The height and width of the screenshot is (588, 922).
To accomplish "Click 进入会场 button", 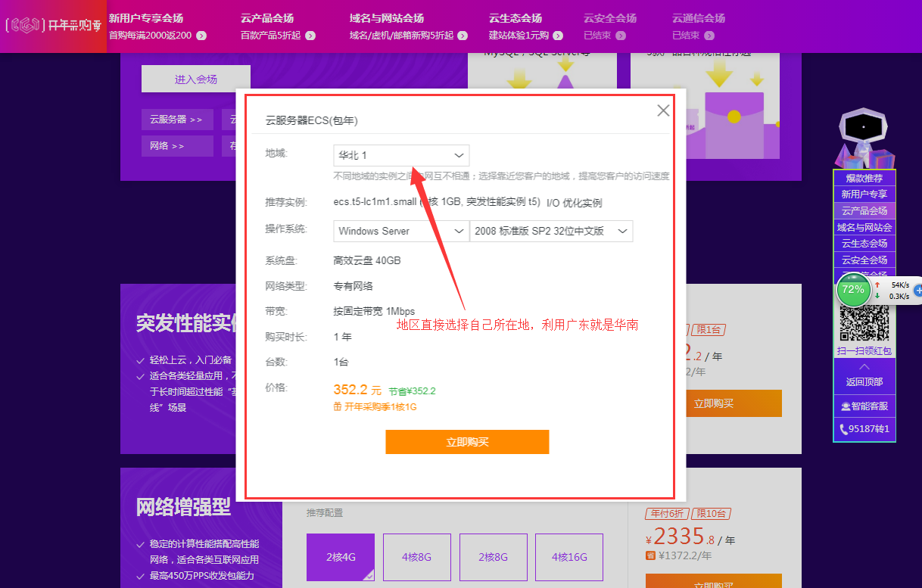I will coord(196,79).
